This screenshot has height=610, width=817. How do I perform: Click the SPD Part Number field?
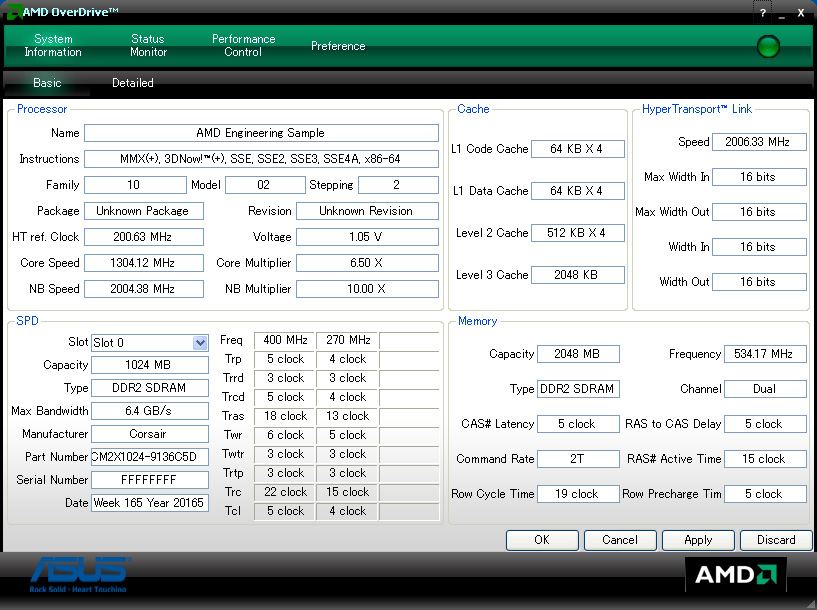[x=150, y=457]
